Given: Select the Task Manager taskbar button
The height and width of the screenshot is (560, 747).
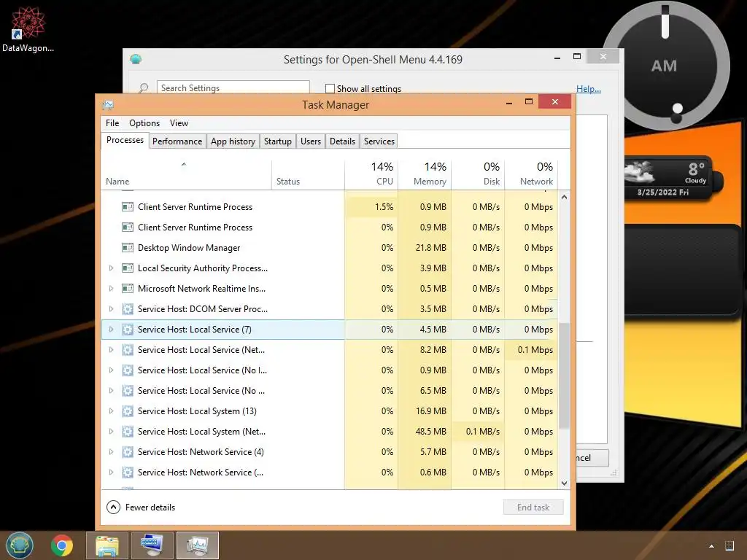Looking at the screenshot, I should [197, 545].
